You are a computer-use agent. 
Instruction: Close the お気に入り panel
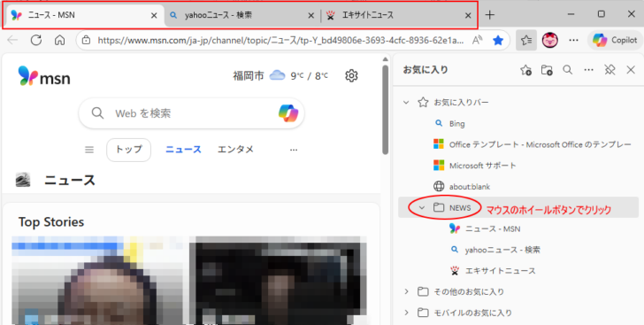(x=631, y=70)
